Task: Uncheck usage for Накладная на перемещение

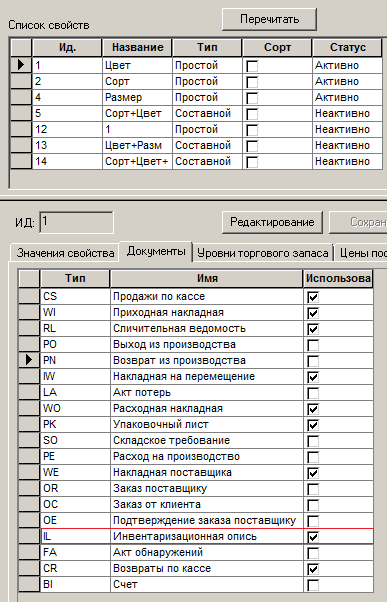Action: pyautogui.click(x=313, y=377)
